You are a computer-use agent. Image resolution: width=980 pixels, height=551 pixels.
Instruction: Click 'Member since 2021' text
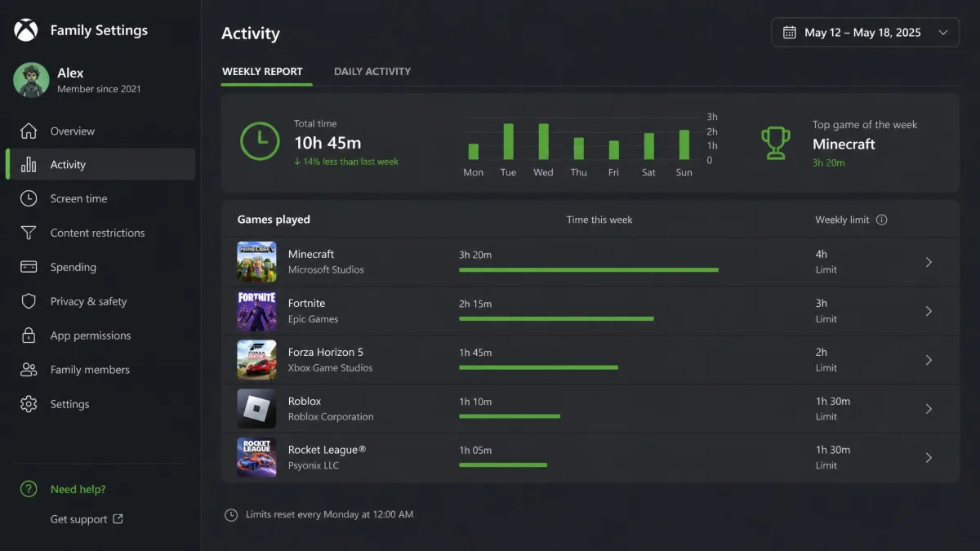[99, 89]
